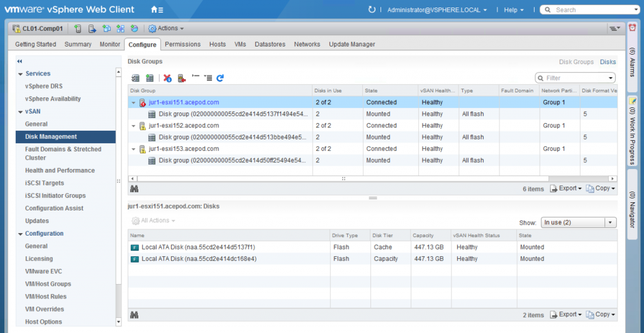Click the new resource pool icon
This screenshot has height=333, width=644.
tap(135, 28)
